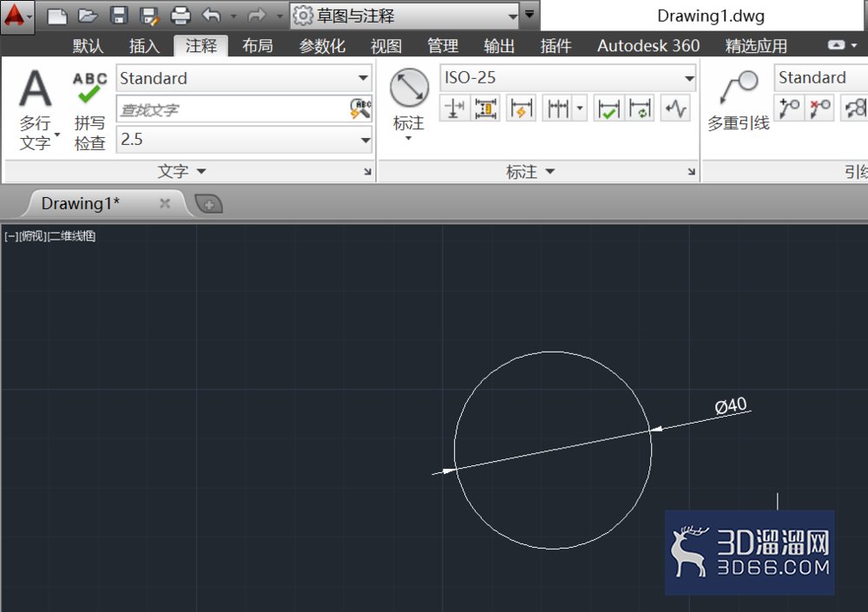Click the adjust dimension space icon
Screen dimensions: 868x612
(x=486, y=108)
